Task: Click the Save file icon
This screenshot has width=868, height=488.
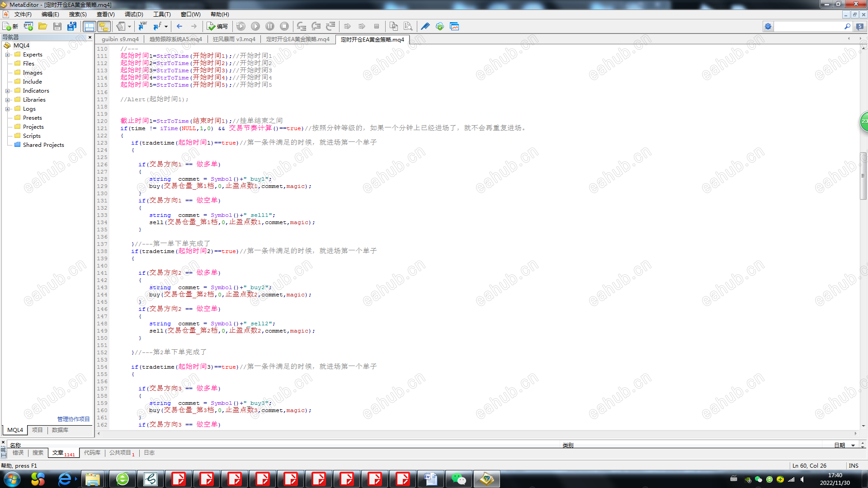Action: [57, 26]
